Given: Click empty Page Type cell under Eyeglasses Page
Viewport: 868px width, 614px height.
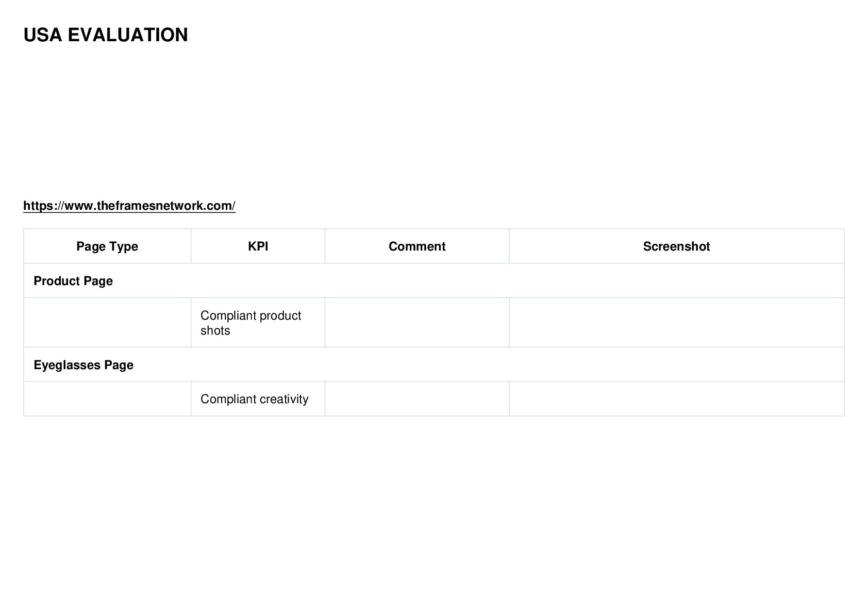Looking at the screenshot, I should (107, 399).
